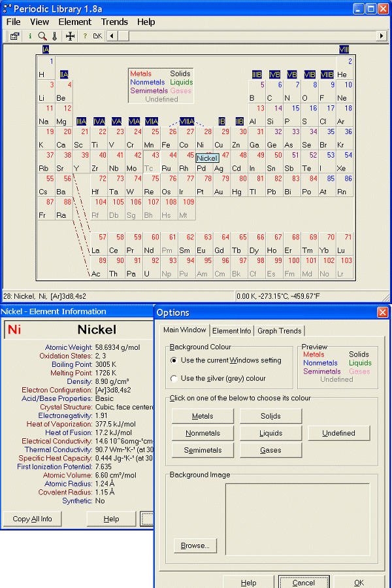Viewport: 392px width, 588px height.
Task: Click the Background Image preview box
Action: (297, 519)
